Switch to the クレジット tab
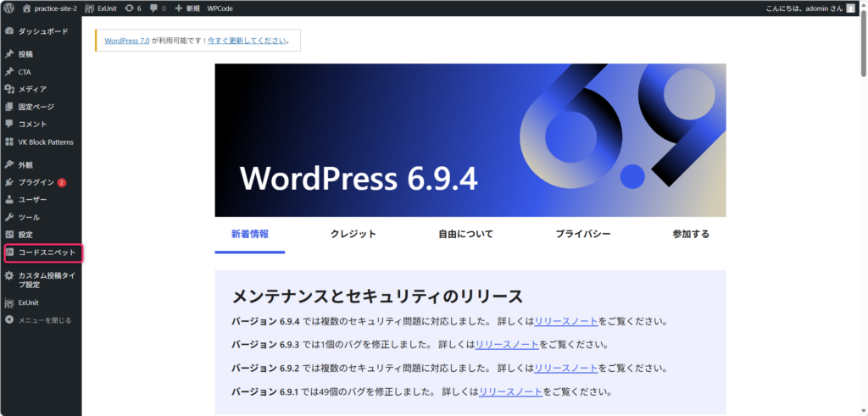Screen dimensions: 868x416 coord(353,234)
